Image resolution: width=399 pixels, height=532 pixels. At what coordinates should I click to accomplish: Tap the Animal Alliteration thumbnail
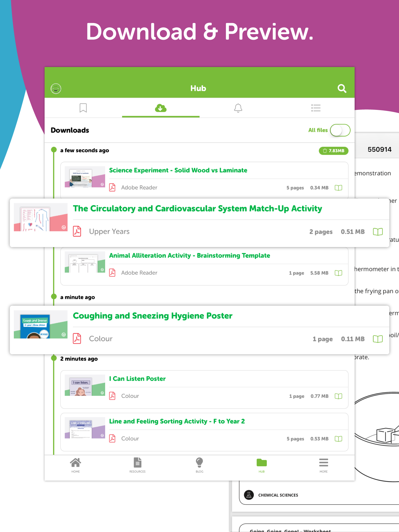[x=85, y=262]
